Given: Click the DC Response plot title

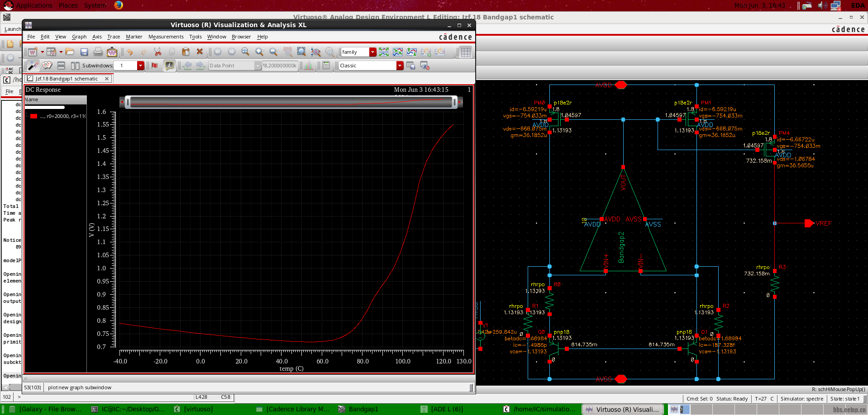Looking at the screenshot, I should [43, 90].
